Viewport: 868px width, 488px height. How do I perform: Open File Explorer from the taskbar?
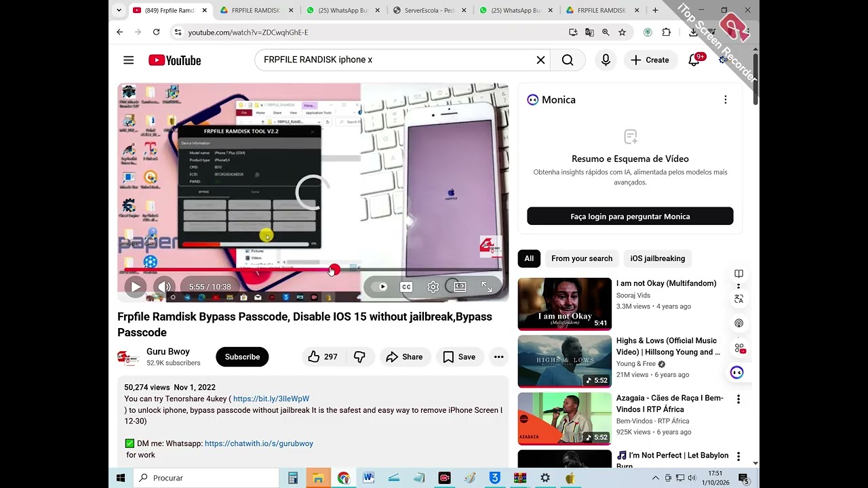click(318, 478)
